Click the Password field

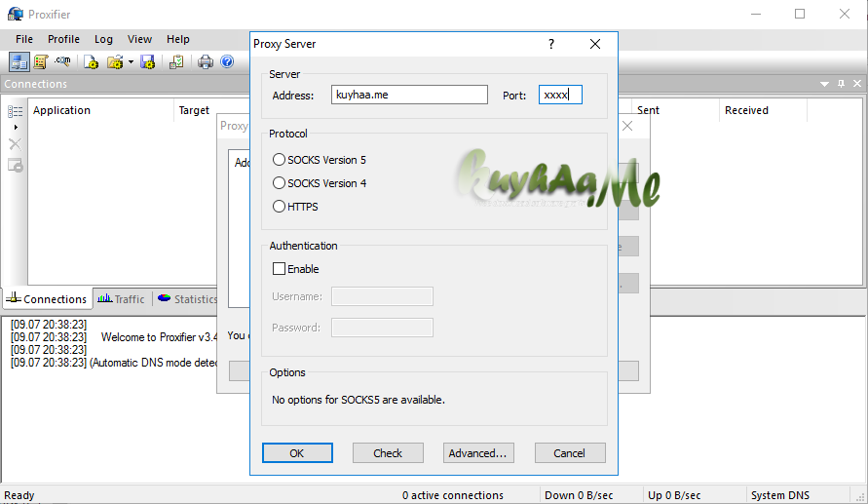[382, 328]
